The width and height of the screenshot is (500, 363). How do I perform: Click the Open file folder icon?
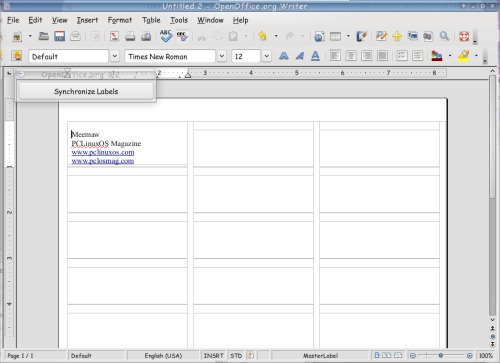pyautogui.click(x=44, y=36)
